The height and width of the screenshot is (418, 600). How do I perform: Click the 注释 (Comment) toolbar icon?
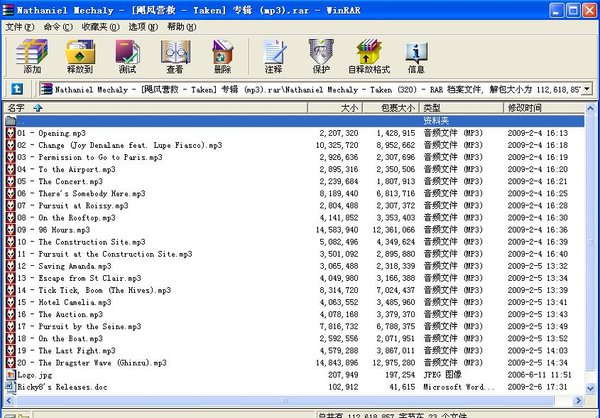[x=274, y=56]
